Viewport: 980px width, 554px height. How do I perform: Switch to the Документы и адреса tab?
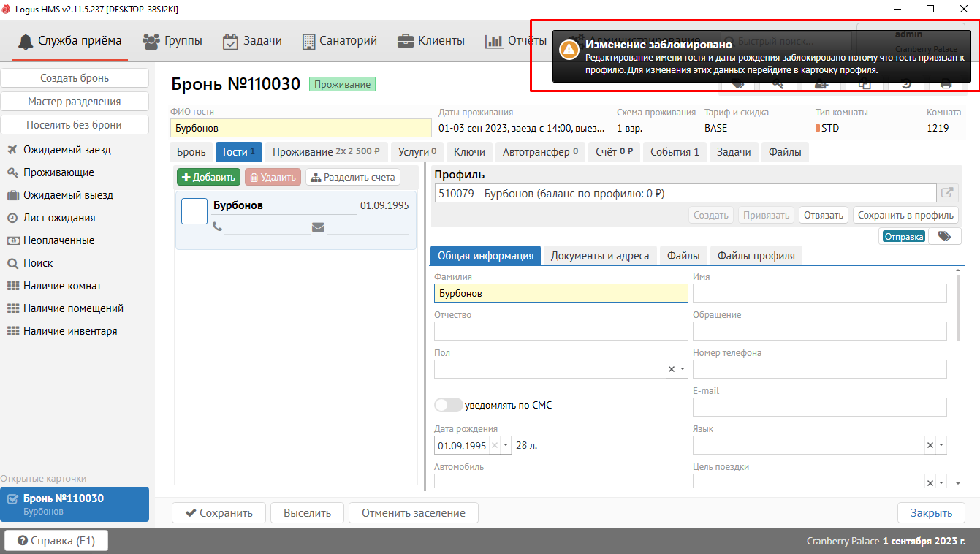(599, 255)
